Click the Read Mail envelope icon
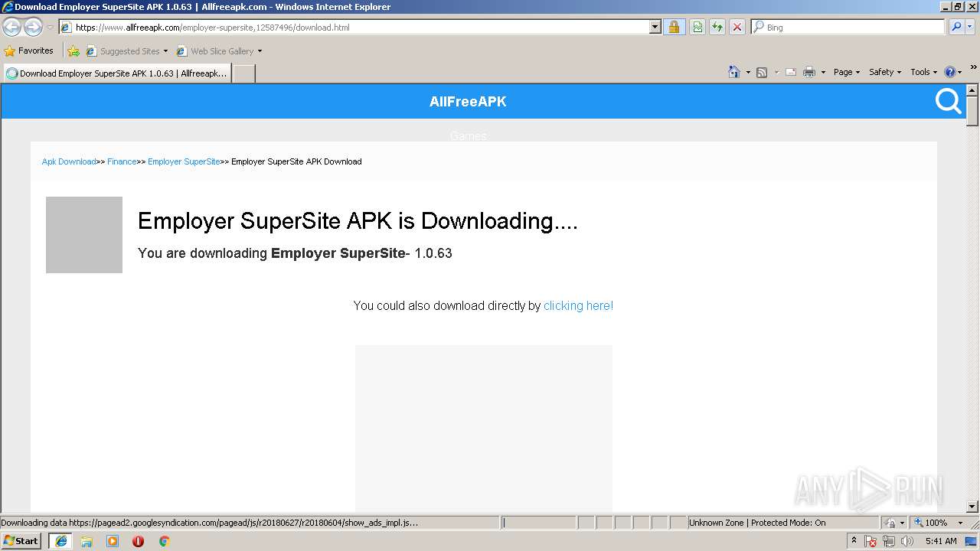 pyautogui.click(x=791, y=72)
